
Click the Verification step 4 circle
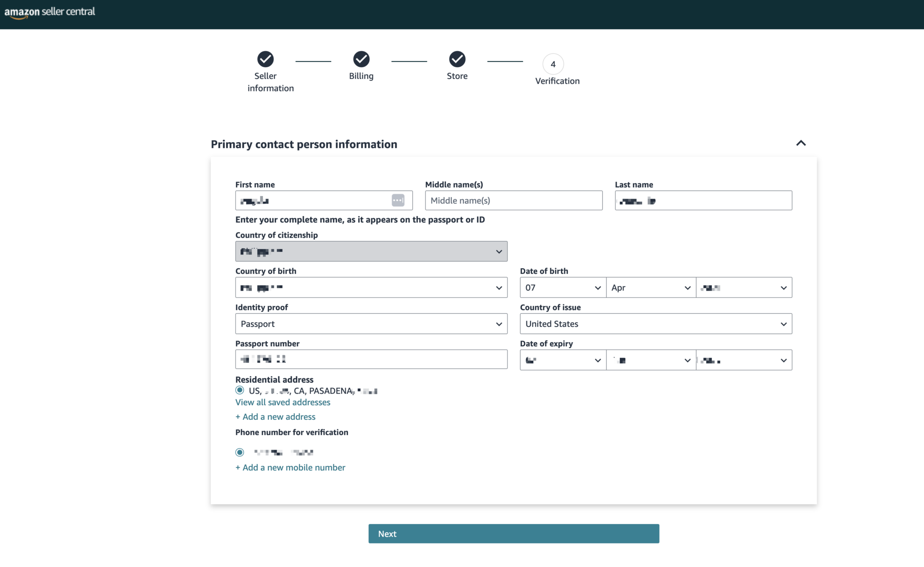(553, 64)
